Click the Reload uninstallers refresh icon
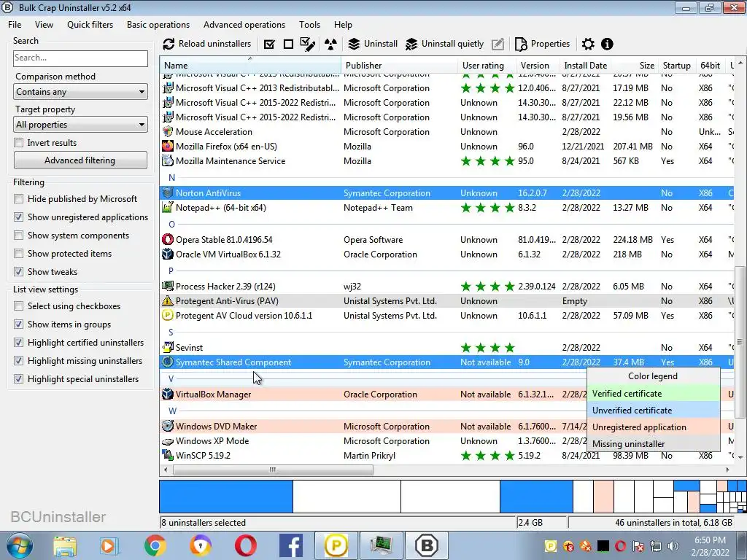The image size is (747, 560). [169, 44]
